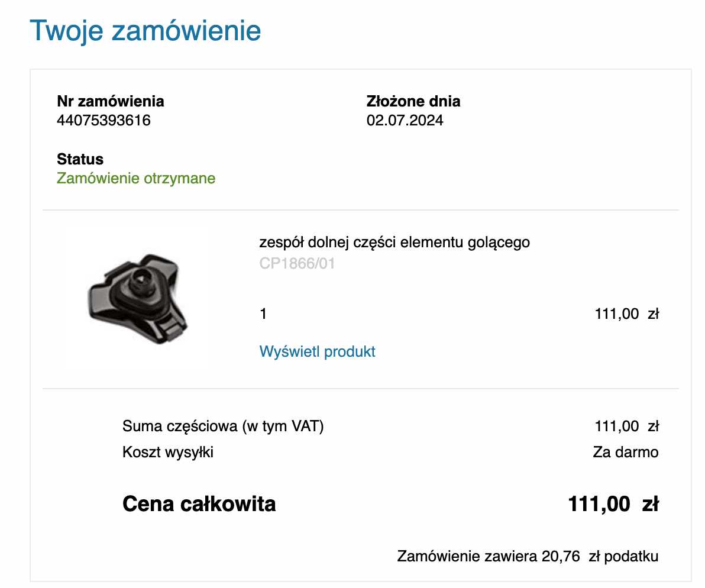The width and height of the screenshot is (705, 588).
Task: Click the item price next to quantity
Action: (627, 314)
